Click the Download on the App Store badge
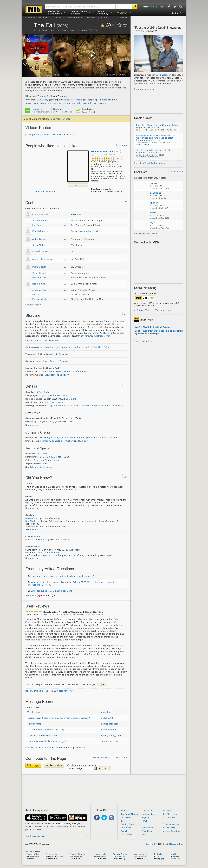Viewport: 208px width, 868px height. click(x=36, y=818)
